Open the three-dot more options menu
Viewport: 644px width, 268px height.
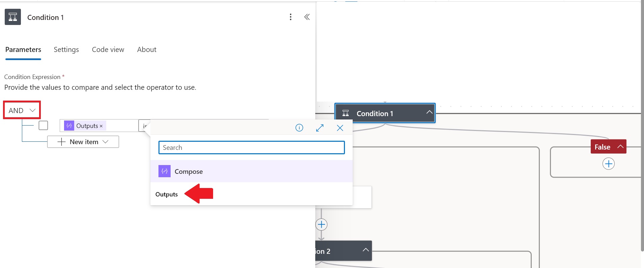(291, 17)
